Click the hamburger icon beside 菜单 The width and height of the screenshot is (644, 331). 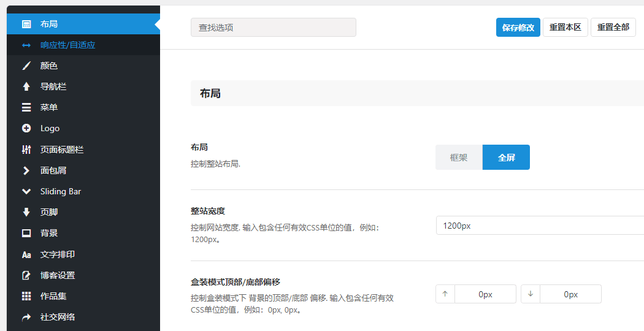point(26,107)
